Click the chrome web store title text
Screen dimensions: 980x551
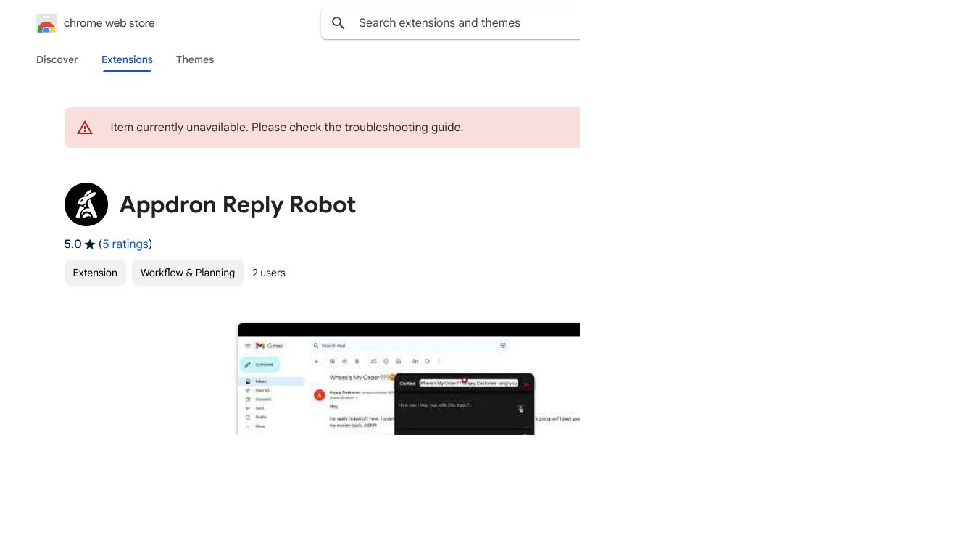pyautogui.click(x=109, y=23)
